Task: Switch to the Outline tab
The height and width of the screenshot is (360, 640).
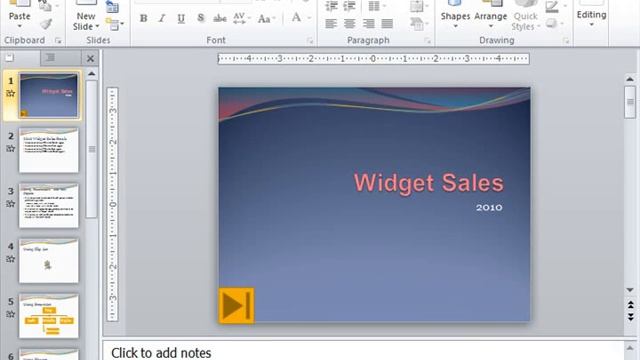Action: [x=50, y=58]
